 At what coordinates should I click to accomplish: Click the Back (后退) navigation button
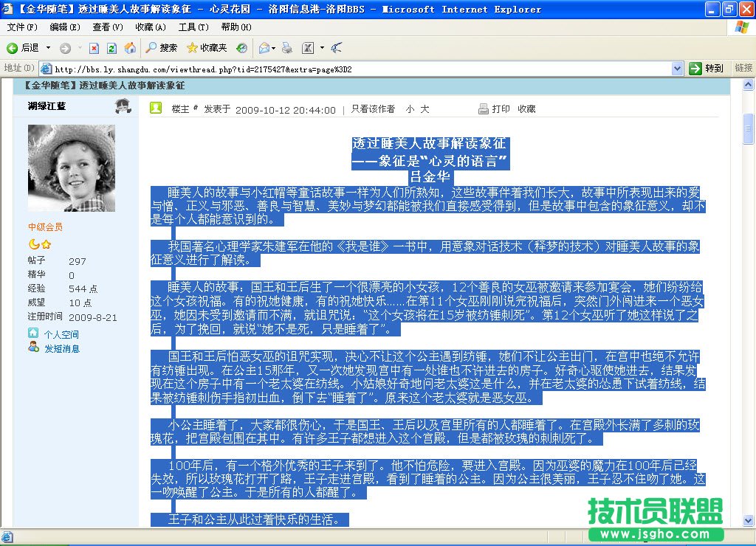tap(22, 48)
